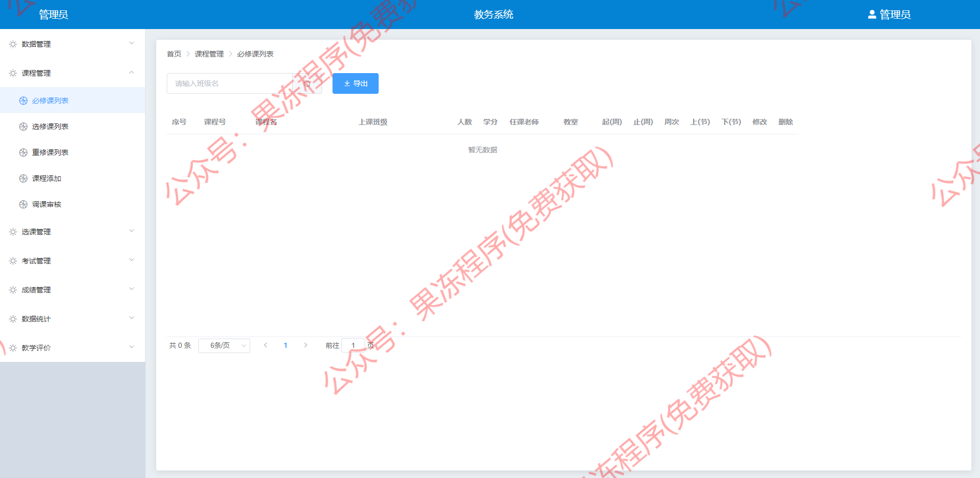Screen dimensions: 980x478
Task: Click the sun icon beside 课程管理
Action: click(13, 73)
